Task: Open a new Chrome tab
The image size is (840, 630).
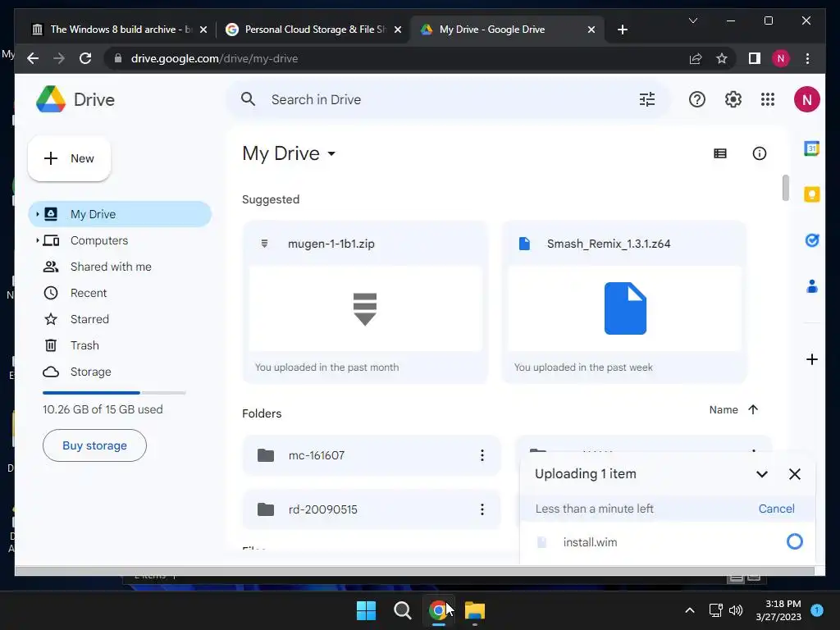Action: pyautogui.click(x=622, y=30)
